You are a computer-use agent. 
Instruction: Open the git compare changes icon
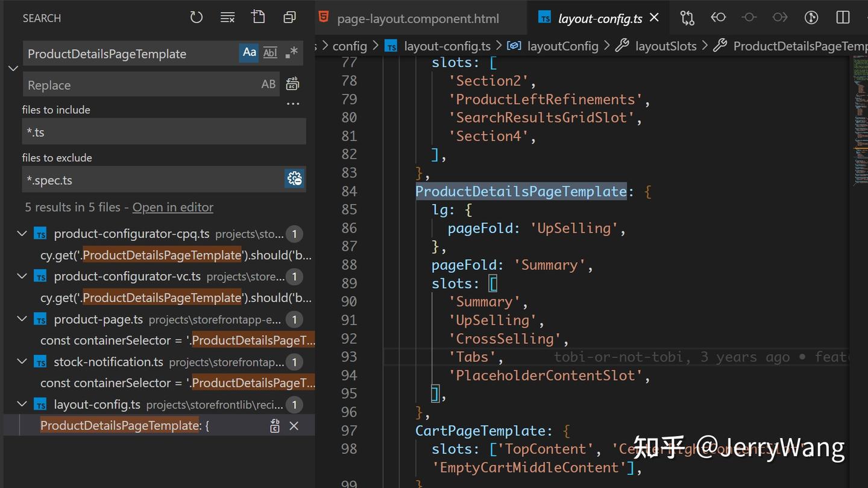coord(687,18)
